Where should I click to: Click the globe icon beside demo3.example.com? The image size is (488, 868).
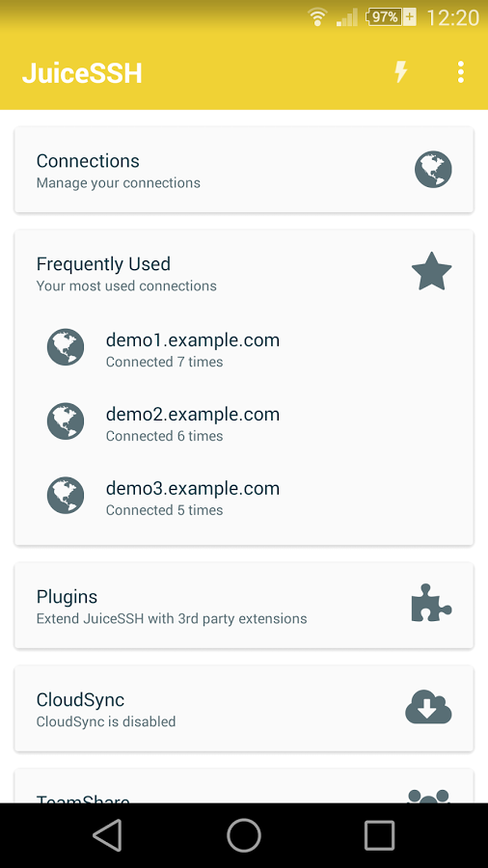pos(66,496)
